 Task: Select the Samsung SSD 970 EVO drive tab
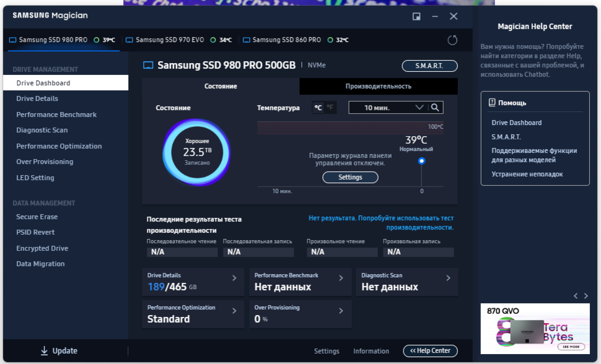(179, 40)
